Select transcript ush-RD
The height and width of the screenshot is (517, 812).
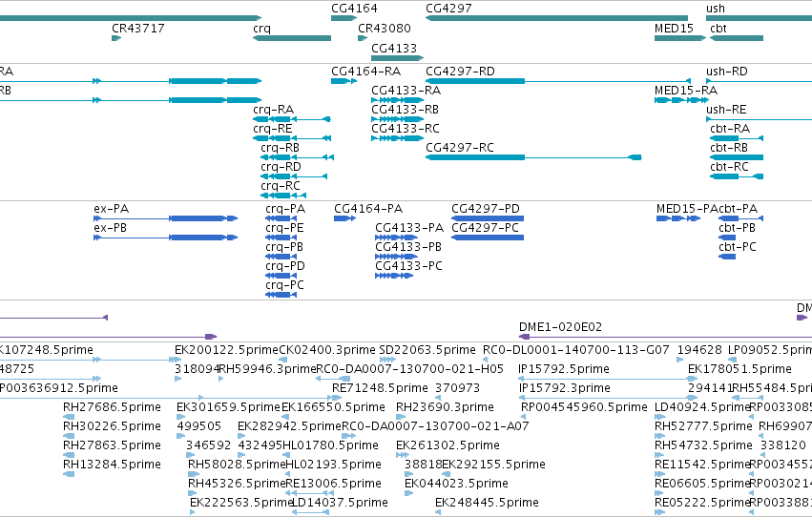(727, 71)
